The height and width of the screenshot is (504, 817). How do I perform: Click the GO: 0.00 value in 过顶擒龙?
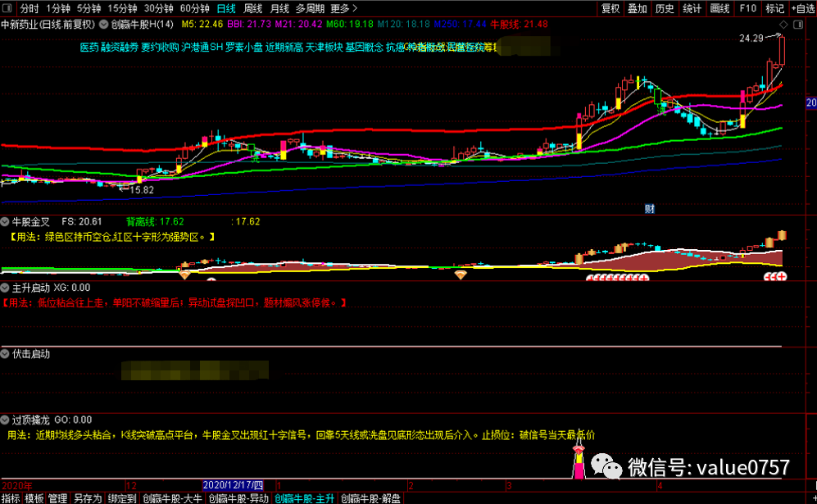[73, 420]
